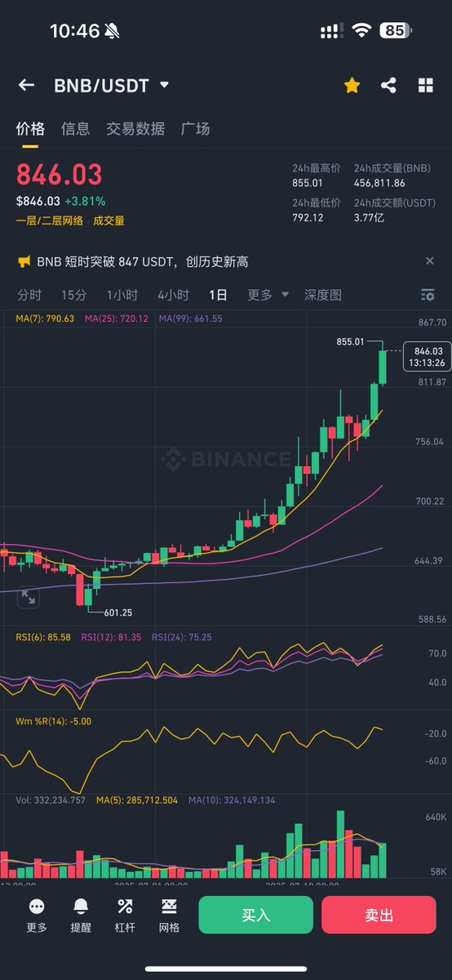Open 网格 grid trading
This screenshot has width=452, height=980.
click(169, 914)
